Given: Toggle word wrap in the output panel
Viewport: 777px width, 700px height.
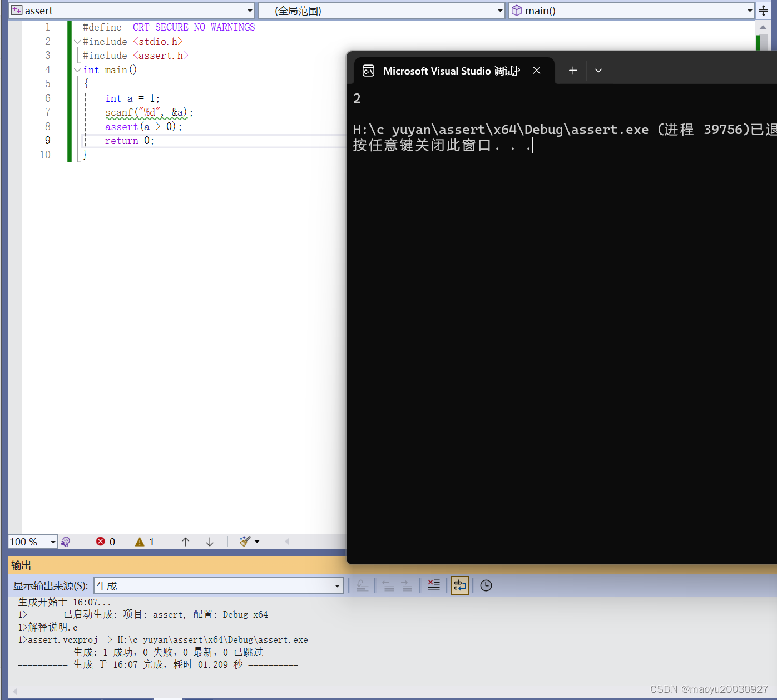Looking at the screenshot, I should click(x=459, y=585).
